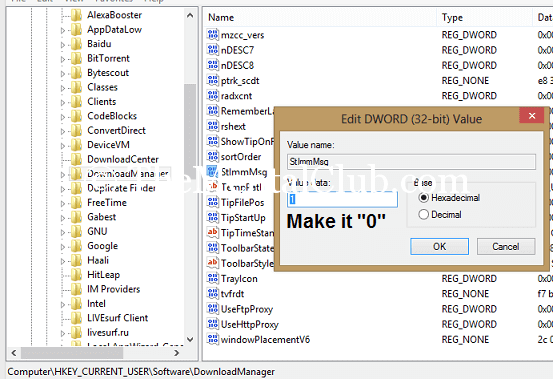The width and height of the screenshot is (553, 379).
Task: Select the UseFtpProxy value icon
Action: (213, 309)
